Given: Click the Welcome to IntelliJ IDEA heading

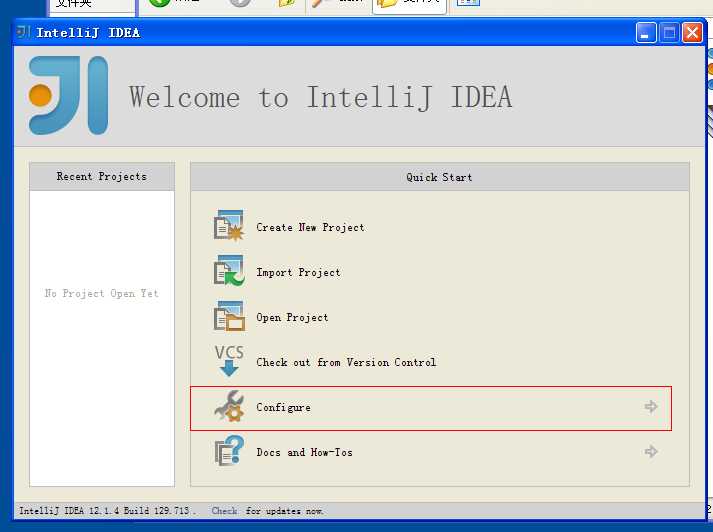Looking at the screenshot, I should pyautogui.click(x=321, y=97).
